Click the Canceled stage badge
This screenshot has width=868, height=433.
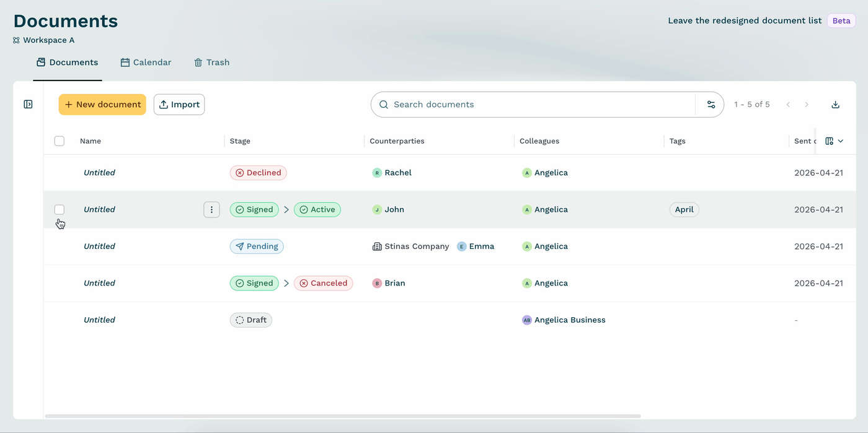coord(324,283)
